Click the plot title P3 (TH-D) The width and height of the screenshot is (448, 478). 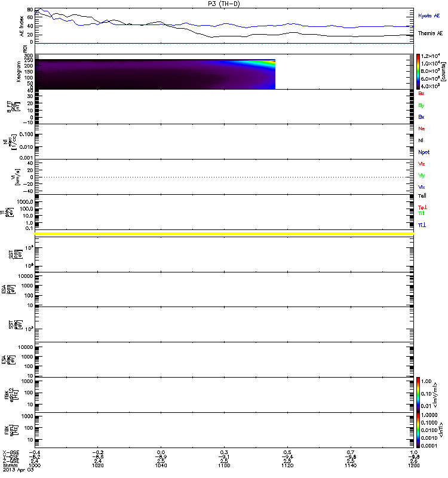coord(223,4)
